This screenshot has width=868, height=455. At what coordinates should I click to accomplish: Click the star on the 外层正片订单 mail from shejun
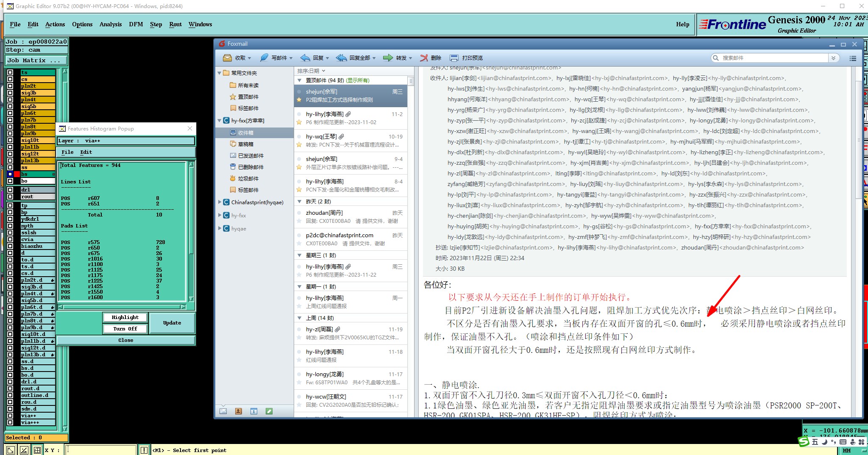pyautogui.click(x=299, y=167)
